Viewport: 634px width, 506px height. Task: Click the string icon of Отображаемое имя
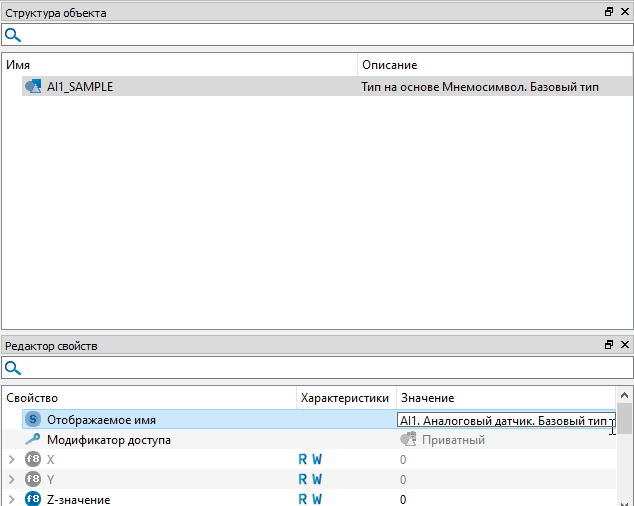33,421
